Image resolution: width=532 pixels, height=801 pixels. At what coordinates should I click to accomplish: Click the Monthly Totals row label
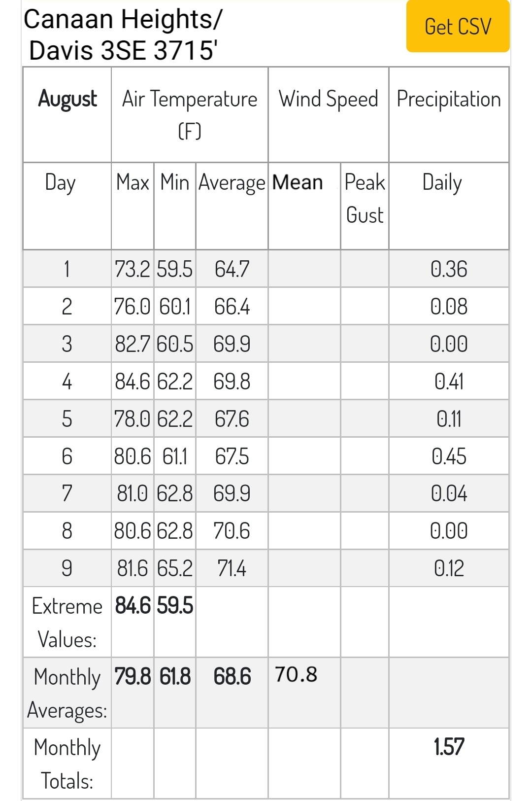coord(67,764)
